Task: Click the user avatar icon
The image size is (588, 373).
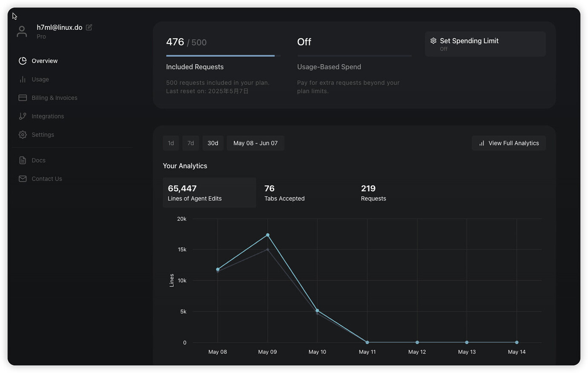Action: 22,32
